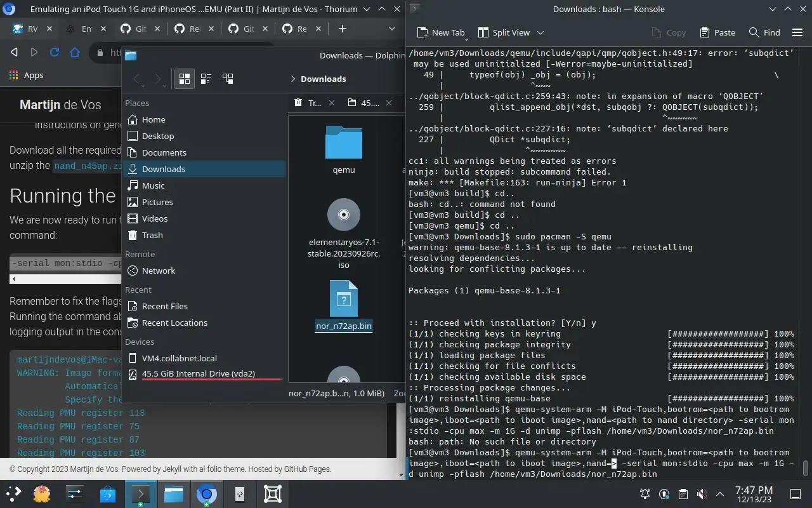Screen dimensions: 812x508
Task: Go forward in Thorium browser
Action: point(34,52)
